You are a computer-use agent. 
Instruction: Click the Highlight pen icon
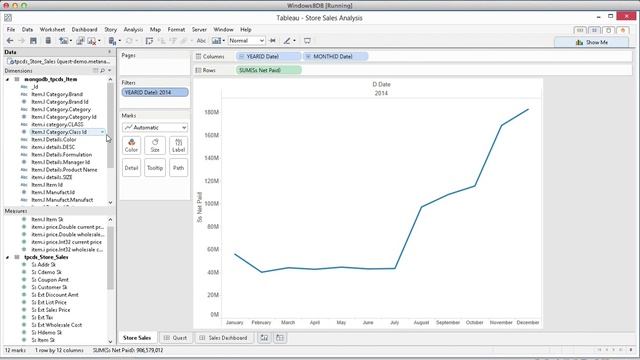point(287,40)
